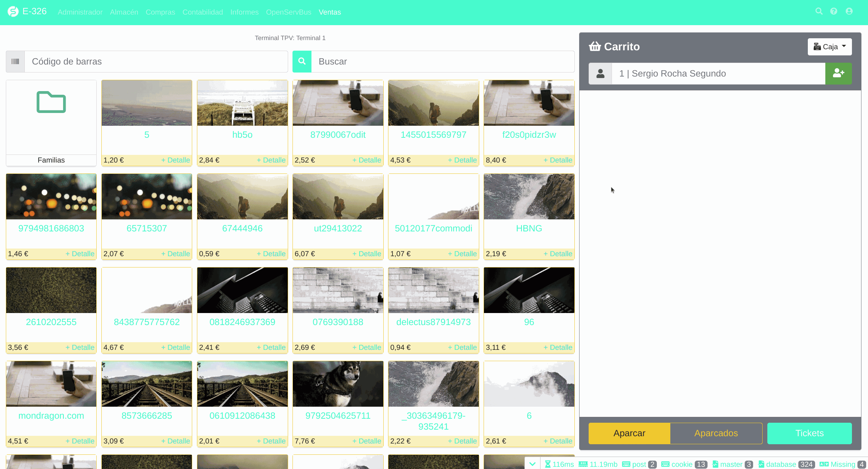Open the Administrador menu
This screenshot has width=868, height=469.
tap(80, 12)
